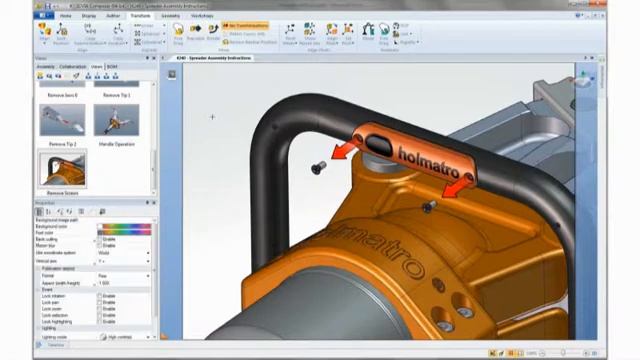The image size is (640, 360).
Task: Click the zoom slider in status bar
Action: coord(563,353)
